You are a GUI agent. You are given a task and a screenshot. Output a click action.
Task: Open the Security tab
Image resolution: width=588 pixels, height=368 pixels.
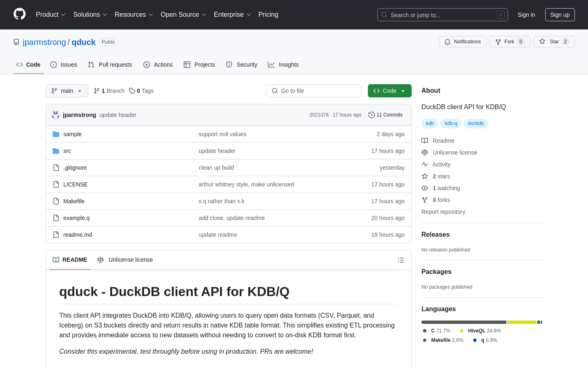242,65
